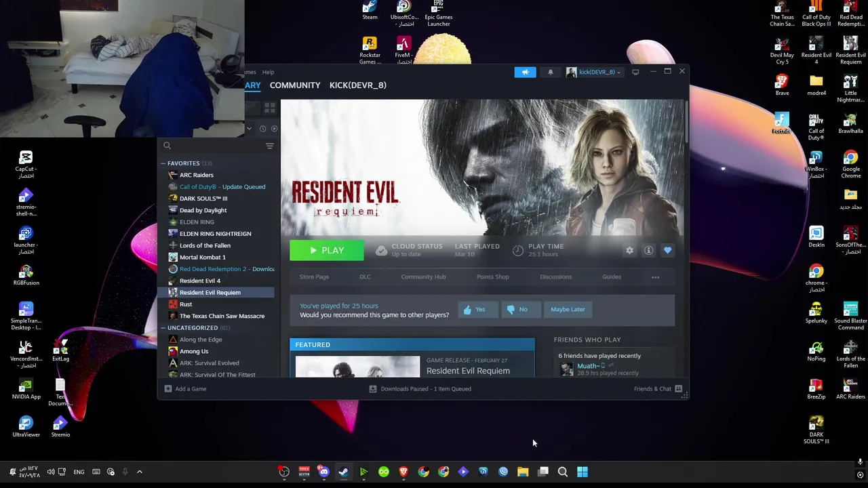Open Friends & Chat panel
This screenshot has width=868, height=488.
tap(658, 389)
